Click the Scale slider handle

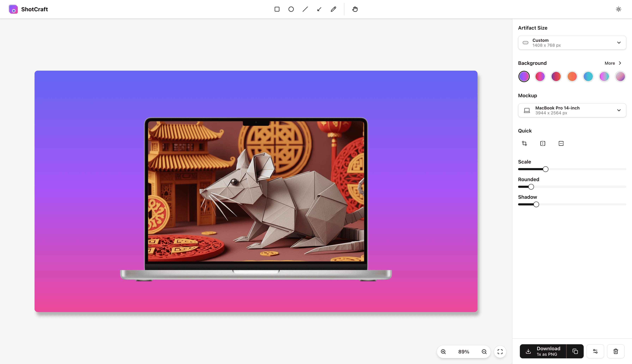click(x=545, y=169)
